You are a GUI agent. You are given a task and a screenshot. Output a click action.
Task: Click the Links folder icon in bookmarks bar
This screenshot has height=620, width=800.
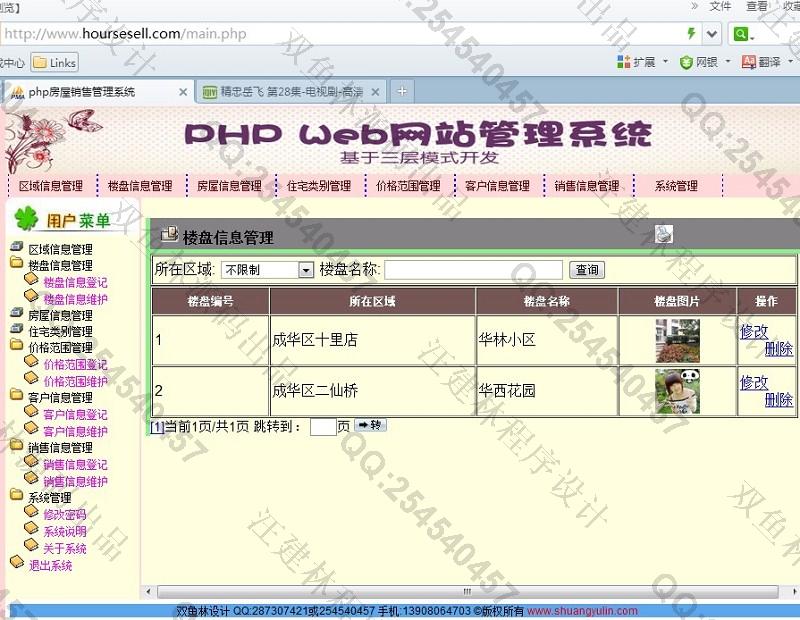40,62
